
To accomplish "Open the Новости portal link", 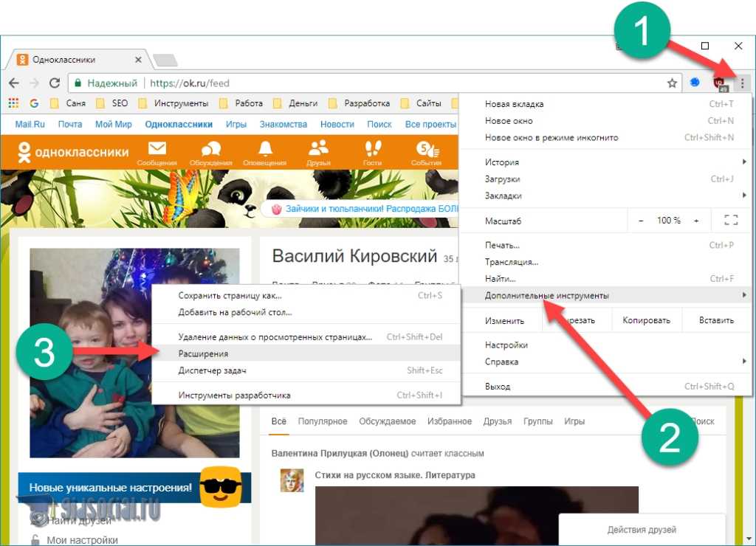I will [x=337, y=125].
